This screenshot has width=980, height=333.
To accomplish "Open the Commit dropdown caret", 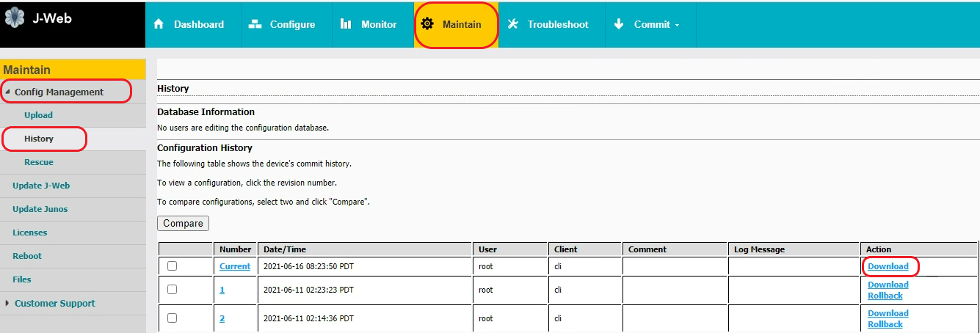I will (677, 25).
